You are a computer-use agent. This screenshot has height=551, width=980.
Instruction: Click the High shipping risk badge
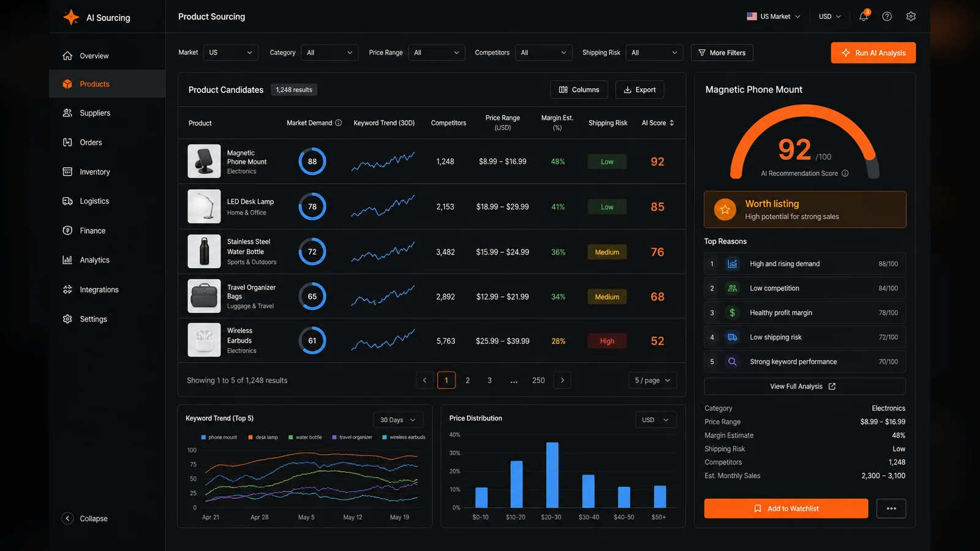point(607,341)
